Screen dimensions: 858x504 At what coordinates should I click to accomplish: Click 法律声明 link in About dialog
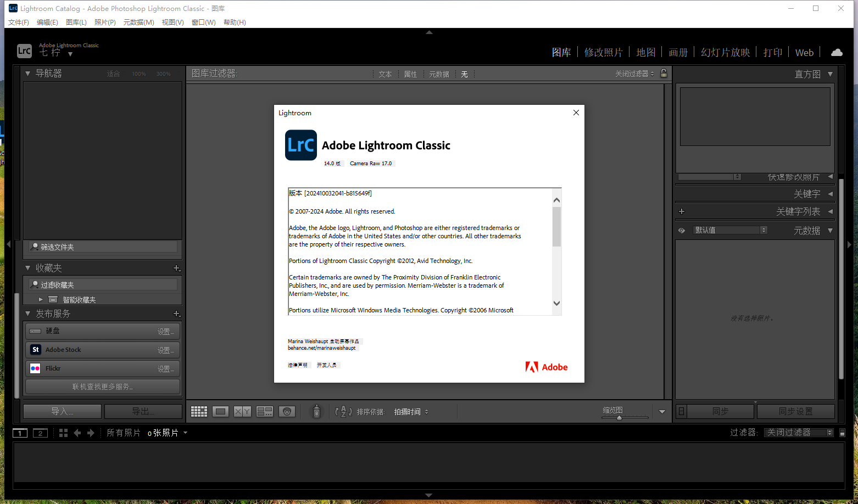(x=298, y=365)
